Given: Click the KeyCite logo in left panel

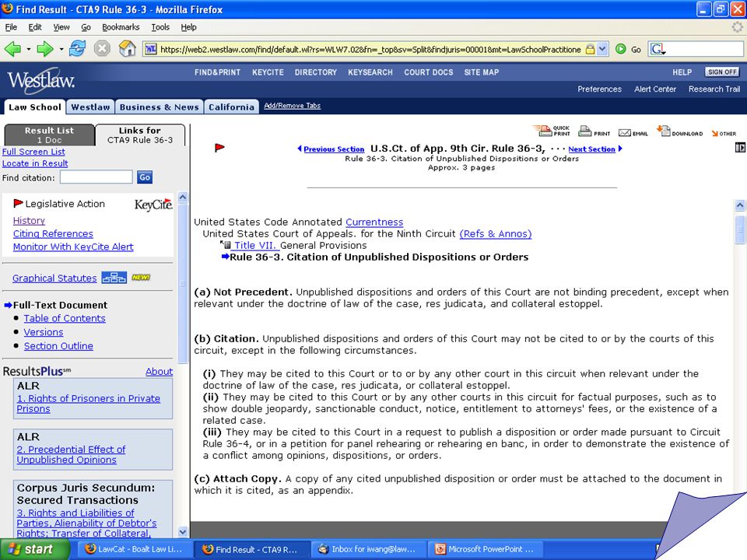Looking at the screenshot, I should pos(153,205).
